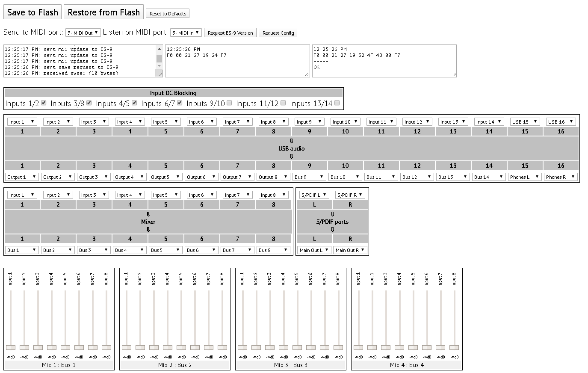
Task: Toggle DC blocking for Inputs 1/2
Action: click(x=44, y=103)
